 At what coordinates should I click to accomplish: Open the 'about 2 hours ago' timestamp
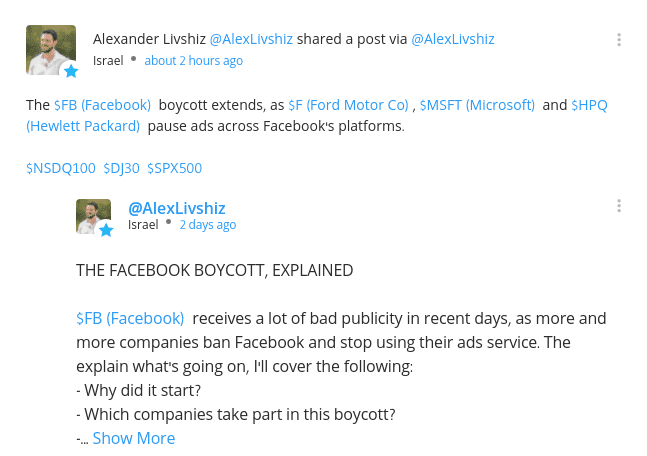pyautogui.click(x=194, y=61)
